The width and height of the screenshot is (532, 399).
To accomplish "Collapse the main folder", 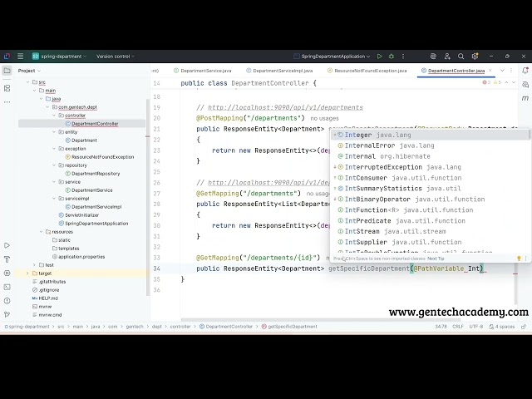I will (35, 91).
